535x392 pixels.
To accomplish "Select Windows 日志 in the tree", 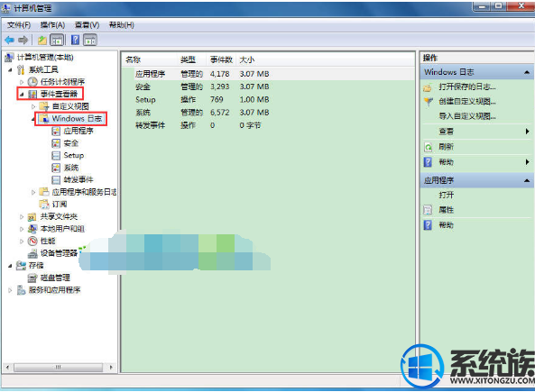I will pyautogui.click(x=77, y=119).
